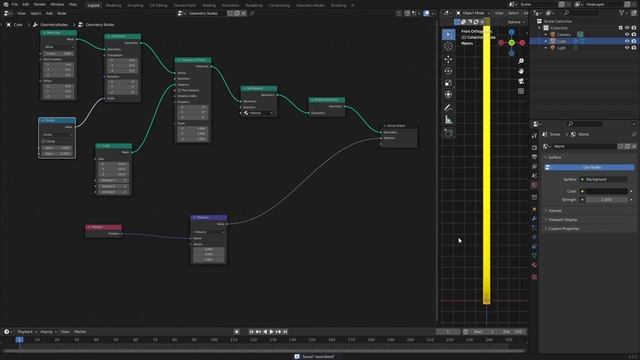Play the animation in timeline
The height and width of the screenshot is (360, 640).
tap(271, 332)
